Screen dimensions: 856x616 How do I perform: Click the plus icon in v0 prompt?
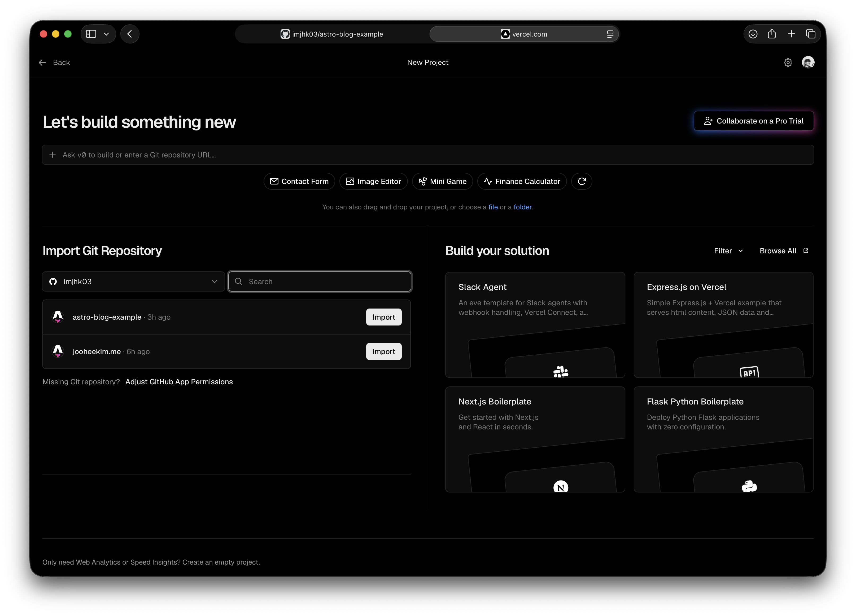coord(53,155)
